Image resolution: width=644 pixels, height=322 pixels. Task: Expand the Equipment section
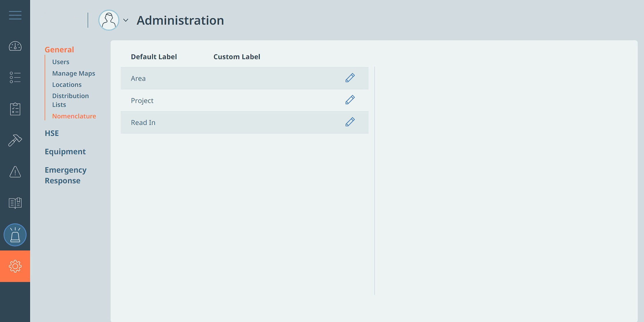click(x=65, y=152)
